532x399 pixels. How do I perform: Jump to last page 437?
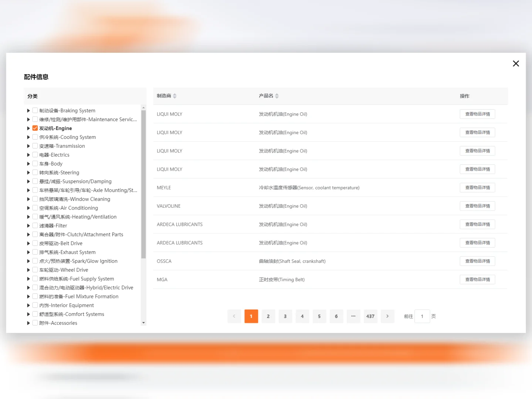pyautogui.click(x=370, y=316)
